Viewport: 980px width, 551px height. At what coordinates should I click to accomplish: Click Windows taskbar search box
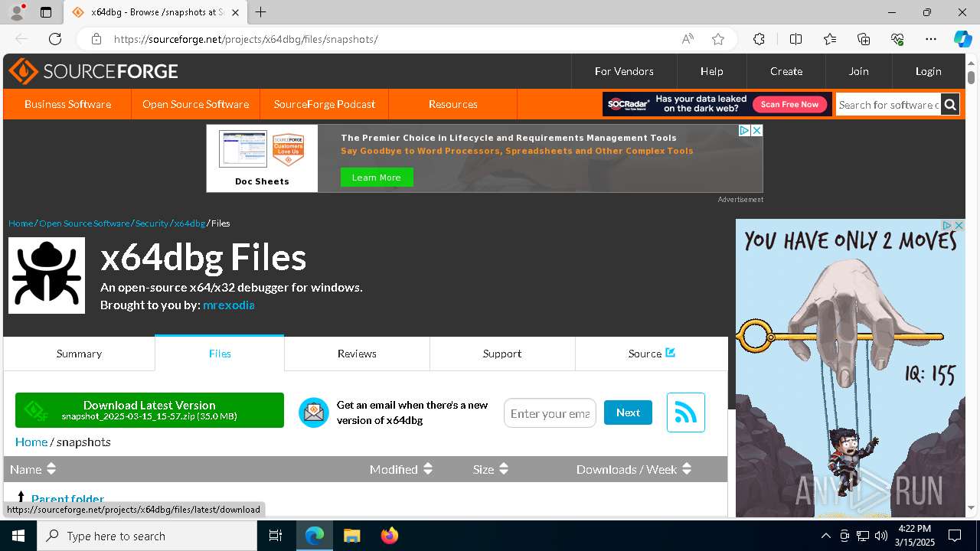(x=147, y=536)
